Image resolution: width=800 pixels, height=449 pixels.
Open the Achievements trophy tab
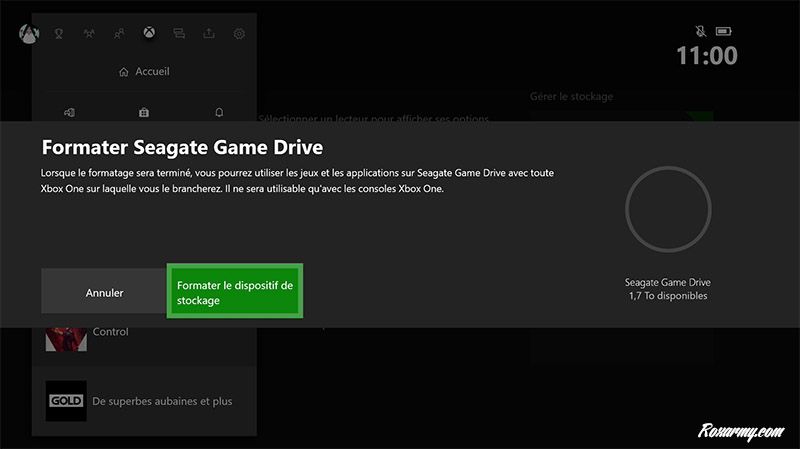(x=59, y=33)
